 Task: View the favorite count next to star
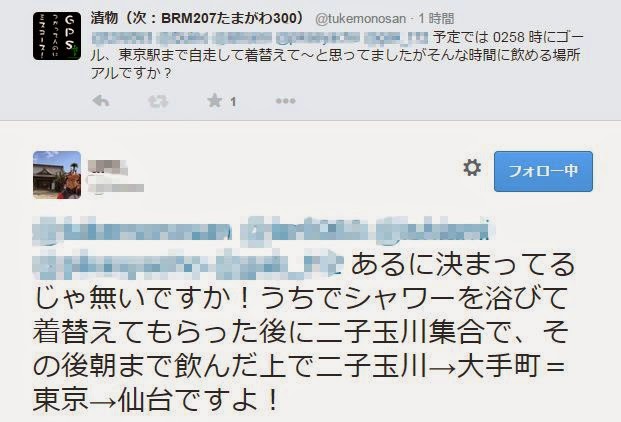[x=233, y=102]
